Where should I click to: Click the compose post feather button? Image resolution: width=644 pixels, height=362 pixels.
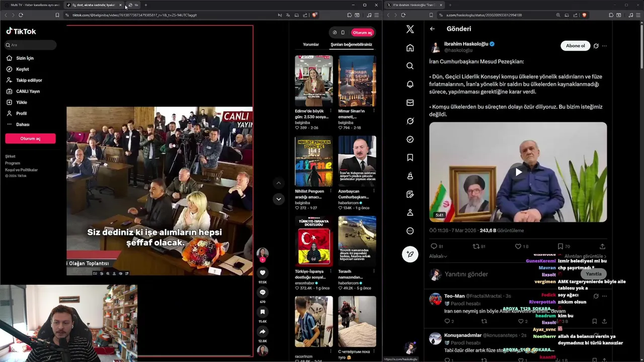[410, 254]
